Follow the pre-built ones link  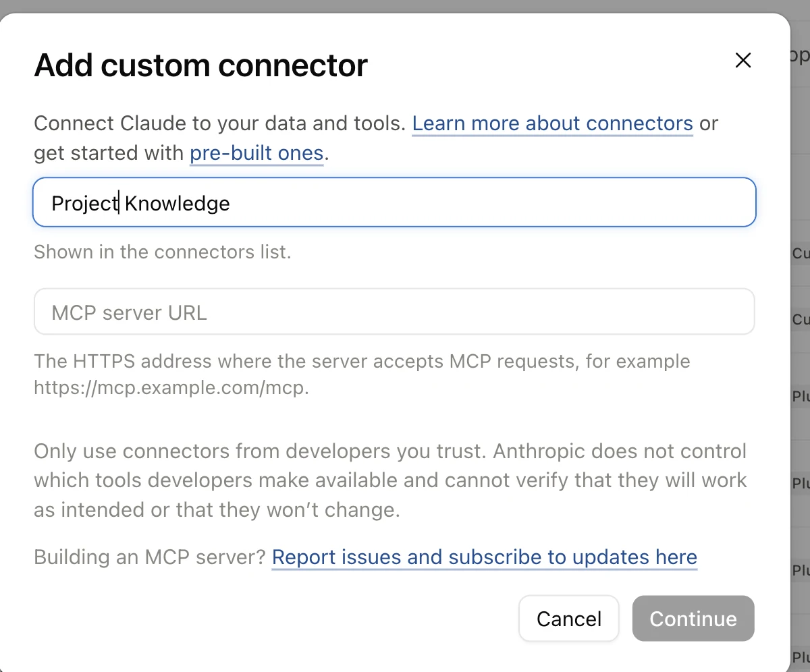coord(256,153)
